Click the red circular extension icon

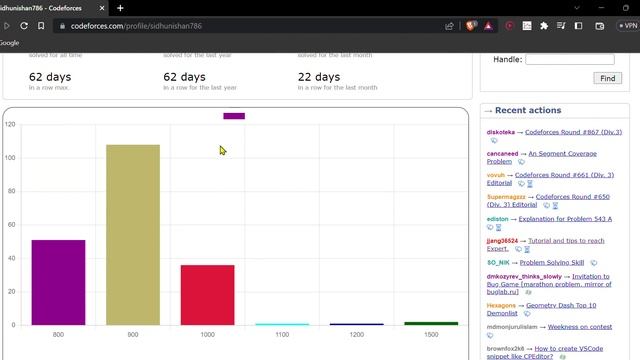coord(509,26)
